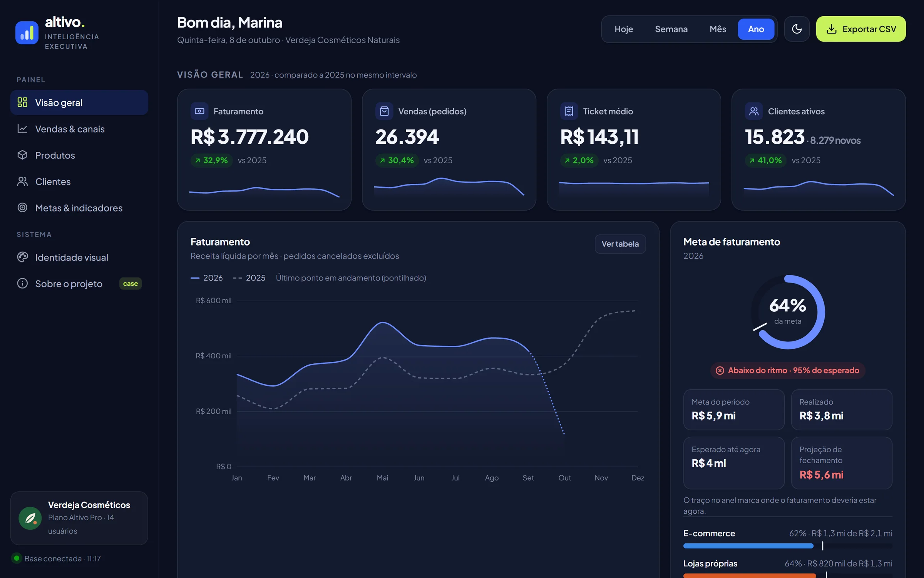
Task: Select the Ano period tab
Action: pos(756,29)
